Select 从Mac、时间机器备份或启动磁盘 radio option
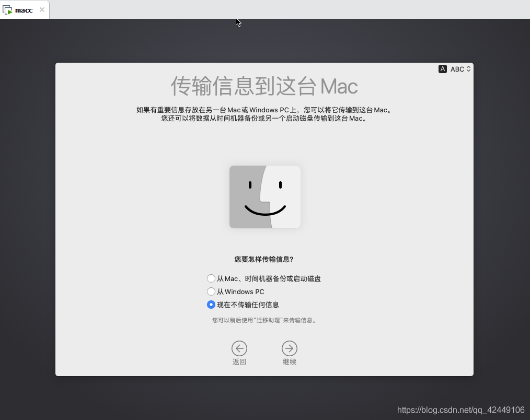This screenshot has height=420, width=530. pyautogui.click(x=211, y=278)
